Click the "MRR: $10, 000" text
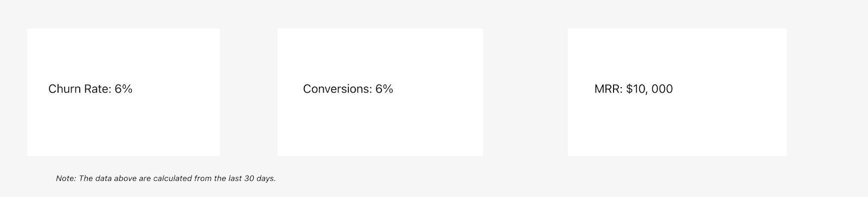868x197 pixels. coord(634,89)
